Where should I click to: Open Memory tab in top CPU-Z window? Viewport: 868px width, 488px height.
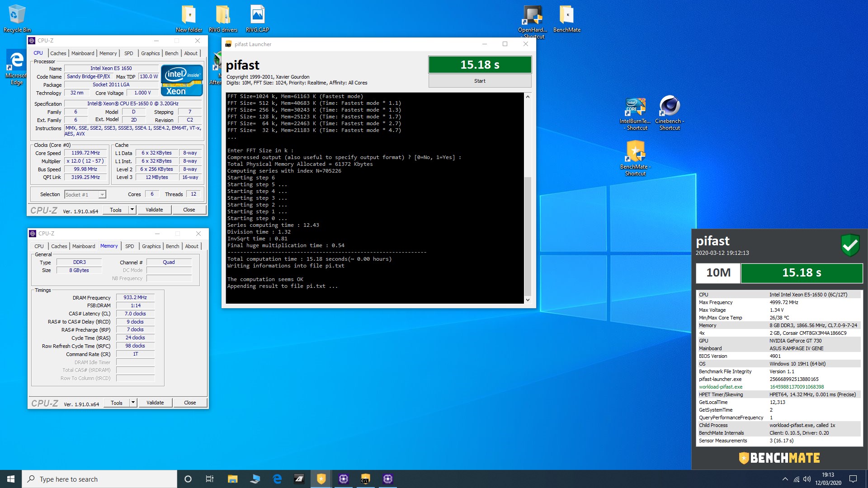108,53
